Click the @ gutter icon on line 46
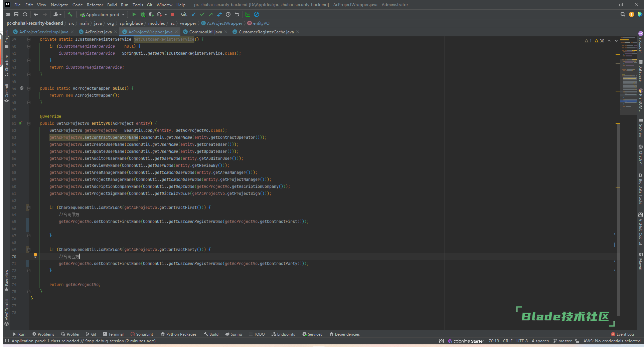The width and height of the screenshot is (644, 347). (22, 88)
